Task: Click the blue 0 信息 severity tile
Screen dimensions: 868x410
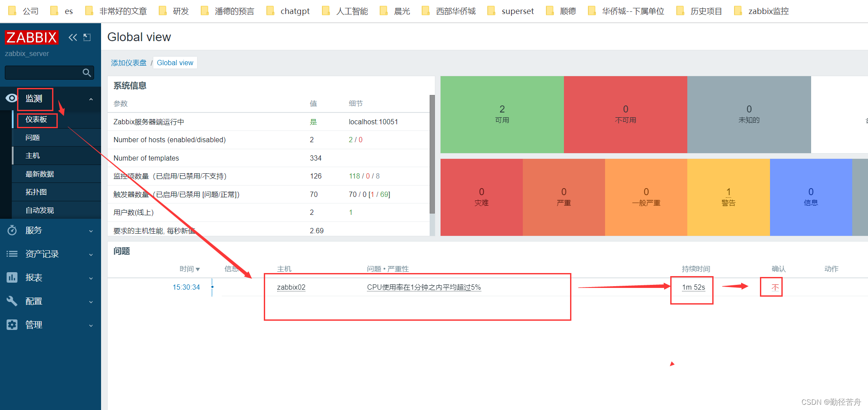Action: coord(811,197)
